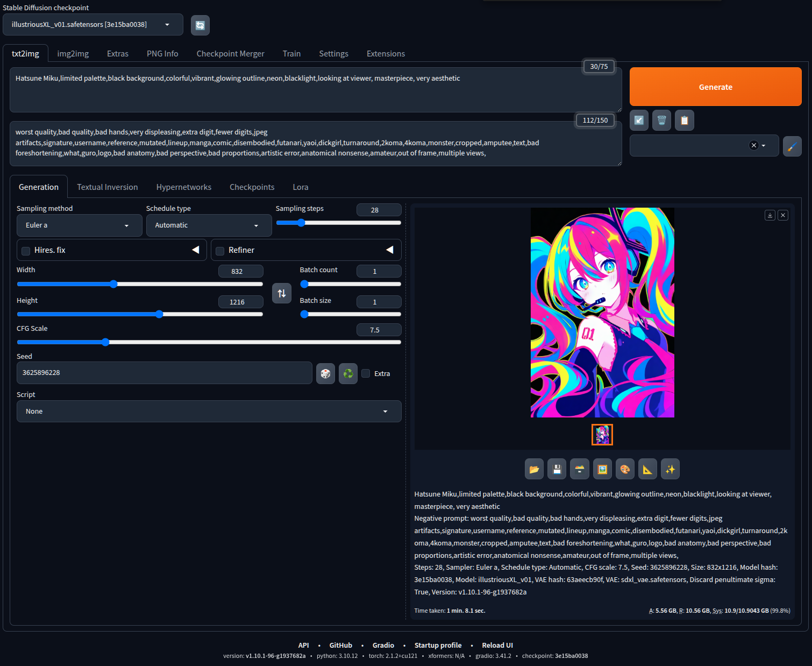Click into the negative prompt text box
This screenshot has width=812, height=666.
point(316,144)
